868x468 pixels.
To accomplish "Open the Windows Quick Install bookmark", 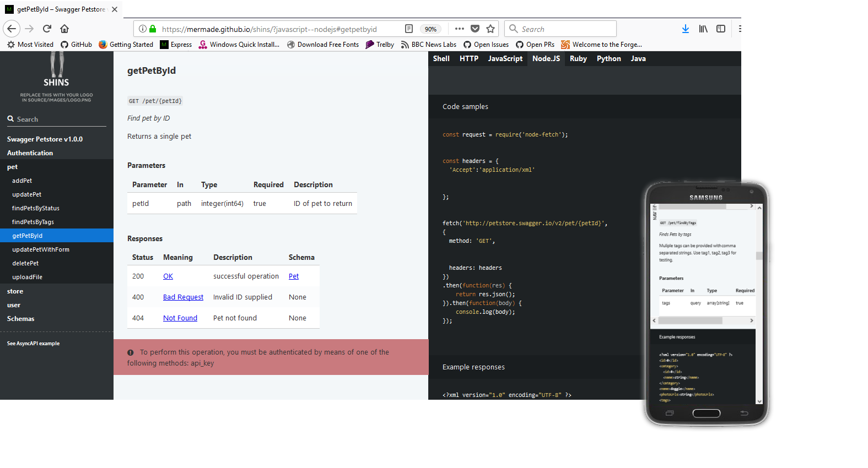I will click(x=239, y=45).
